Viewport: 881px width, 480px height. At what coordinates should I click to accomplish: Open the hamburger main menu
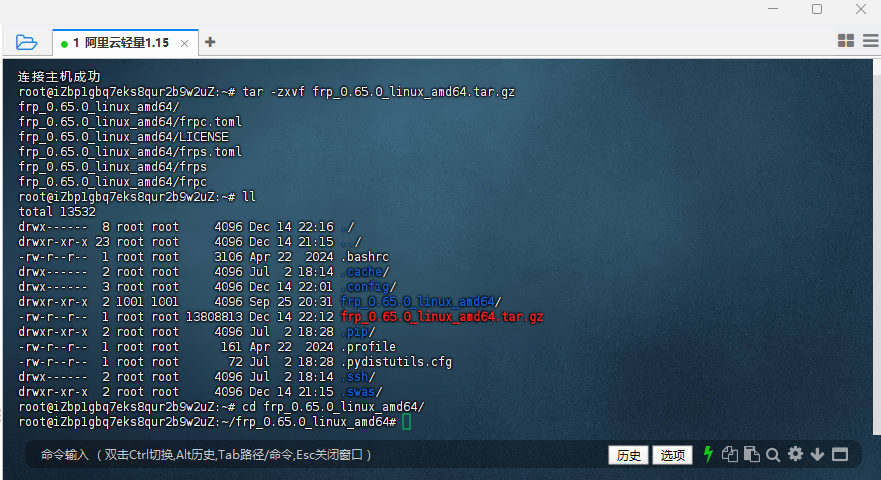point(868,41)
